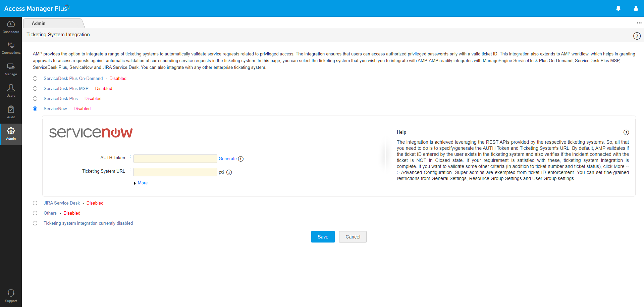Focus the Ticketing System URL input field

coord(175,172)
